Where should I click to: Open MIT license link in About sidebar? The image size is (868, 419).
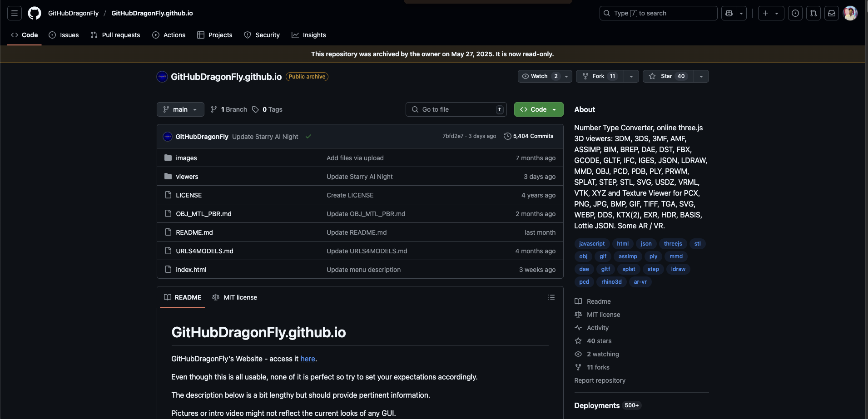(597, 315)
